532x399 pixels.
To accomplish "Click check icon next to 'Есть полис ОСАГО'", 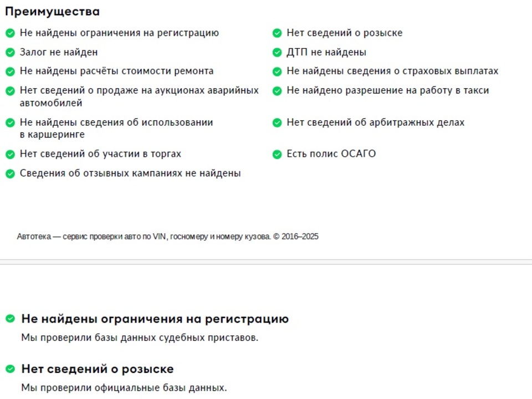I will click(x=277, y=154).
